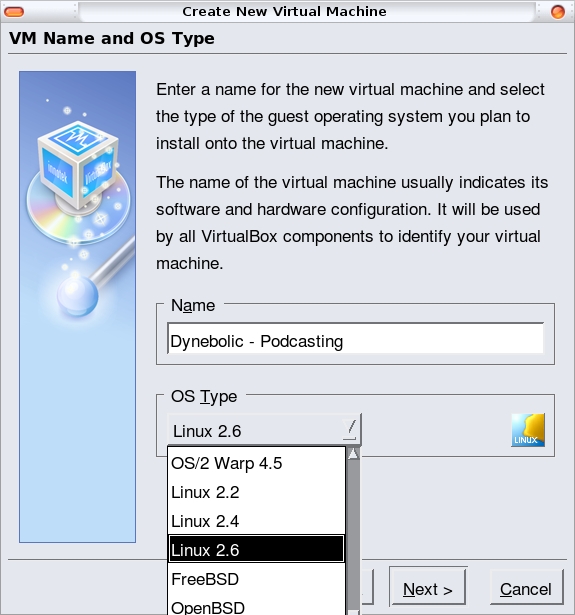Click the scroll-down arrow of the OS list
The height and width of the screenshot is (615, 575).
[x=353, y=612]
